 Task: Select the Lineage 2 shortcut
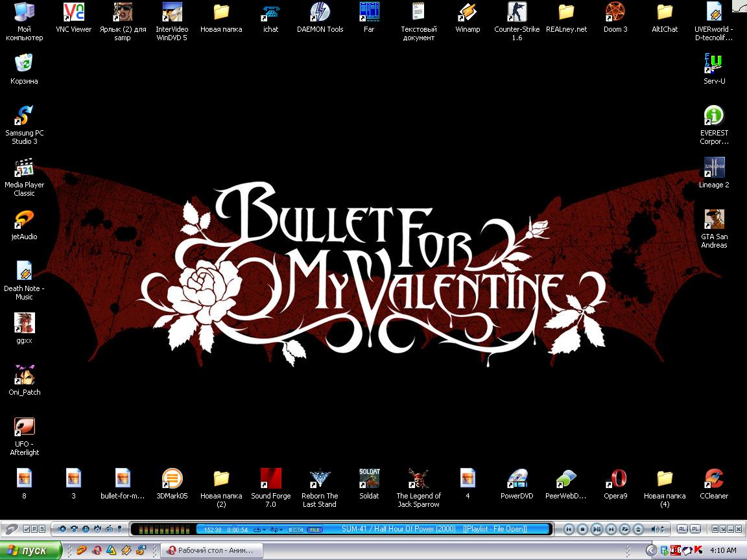click(x=714, y=173)
